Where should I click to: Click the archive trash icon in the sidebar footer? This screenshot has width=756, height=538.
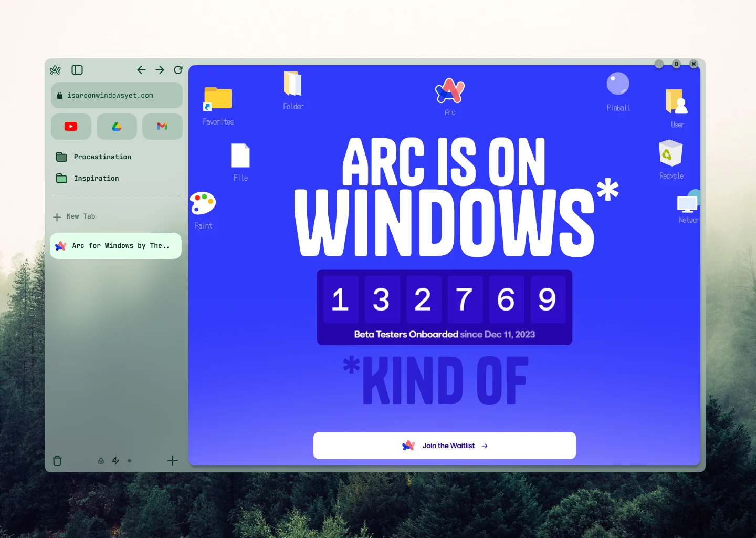tap(57, 461)
